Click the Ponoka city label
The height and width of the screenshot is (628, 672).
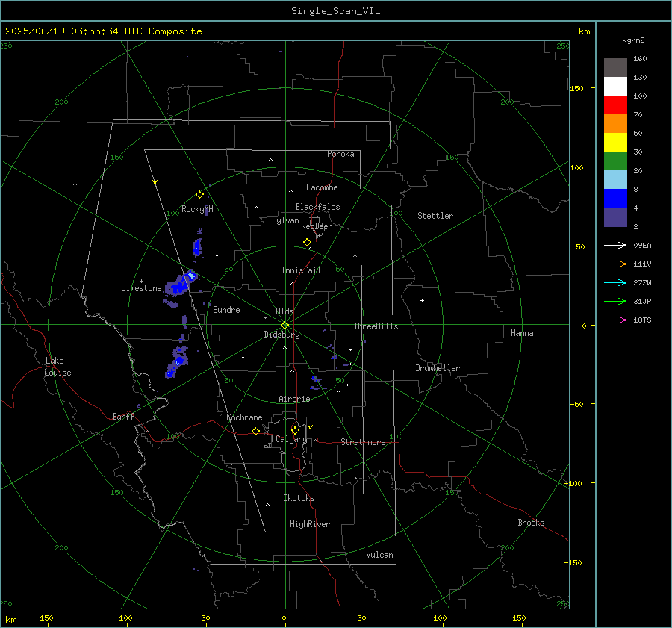[x=340, y=154]
